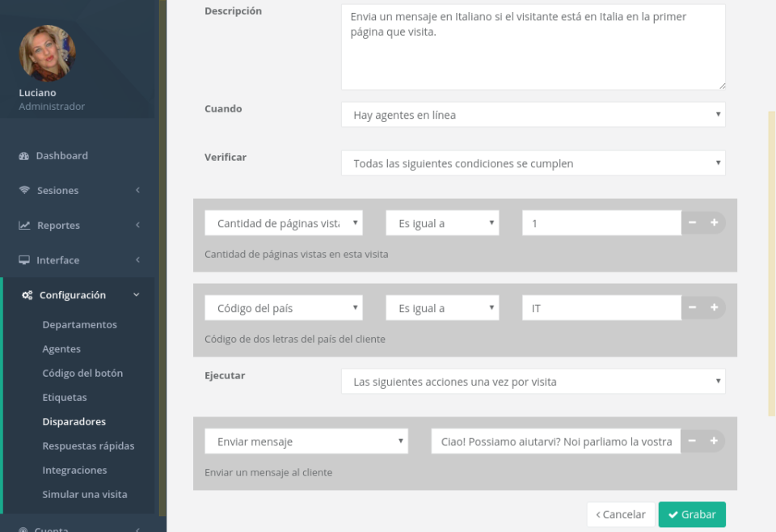This screenshot has height=532, width=776.
Task: Click Cancelar to discard changes
Action: click(x=620, y=514)
